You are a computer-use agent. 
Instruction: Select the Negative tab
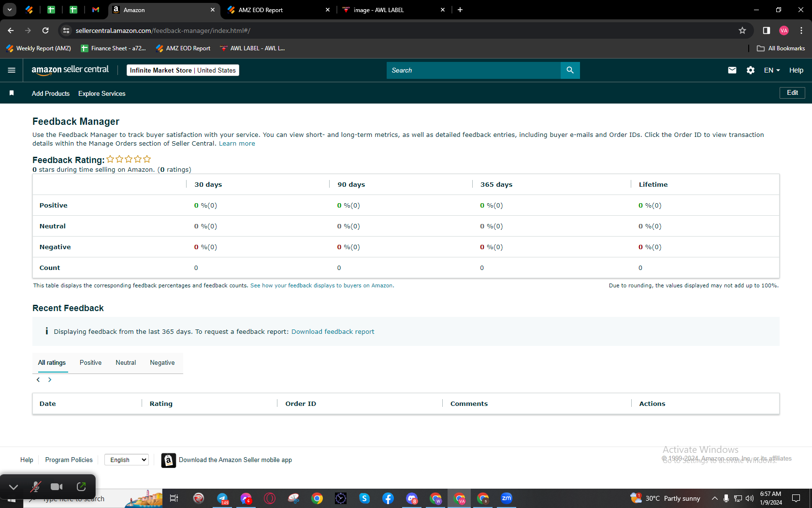[x=162, y=363]
